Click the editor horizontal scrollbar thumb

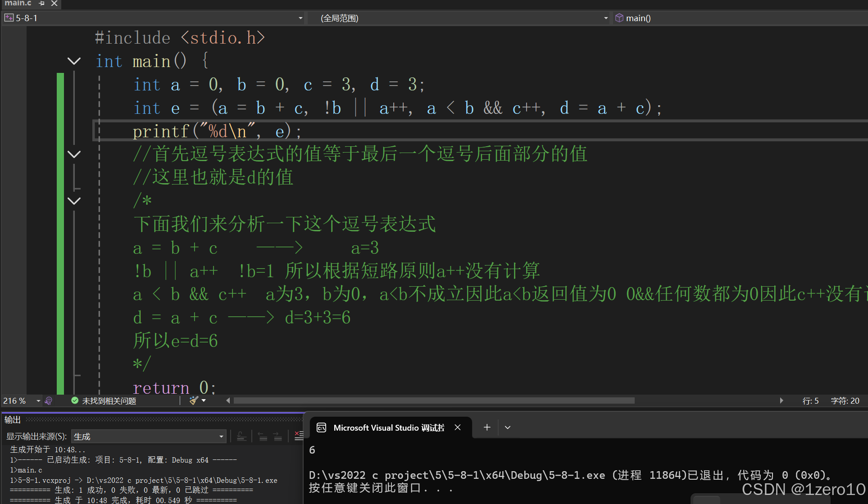tap(433, 400)
